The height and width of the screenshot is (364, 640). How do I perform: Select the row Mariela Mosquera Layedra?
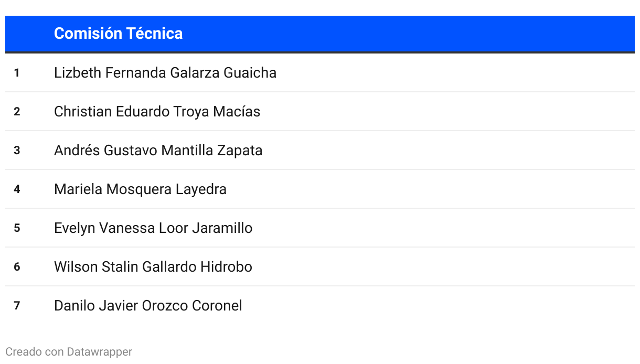(x=320, y=189)
